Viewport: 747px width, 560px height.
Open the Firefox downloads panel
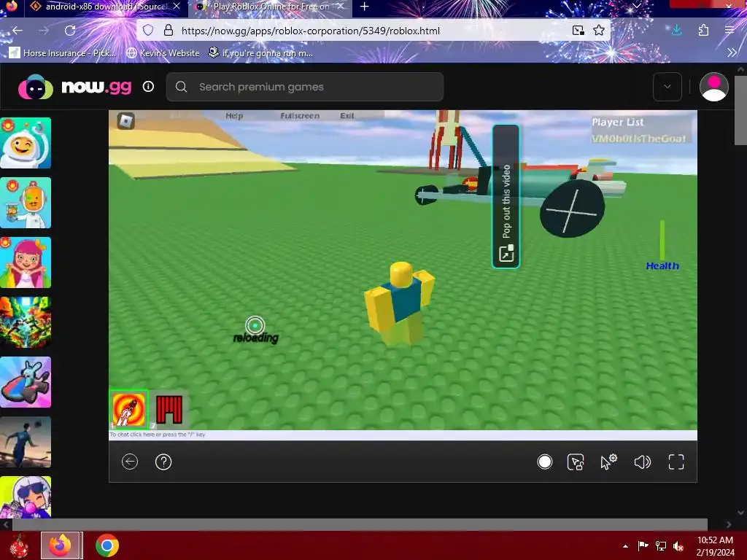click(676, 31)
